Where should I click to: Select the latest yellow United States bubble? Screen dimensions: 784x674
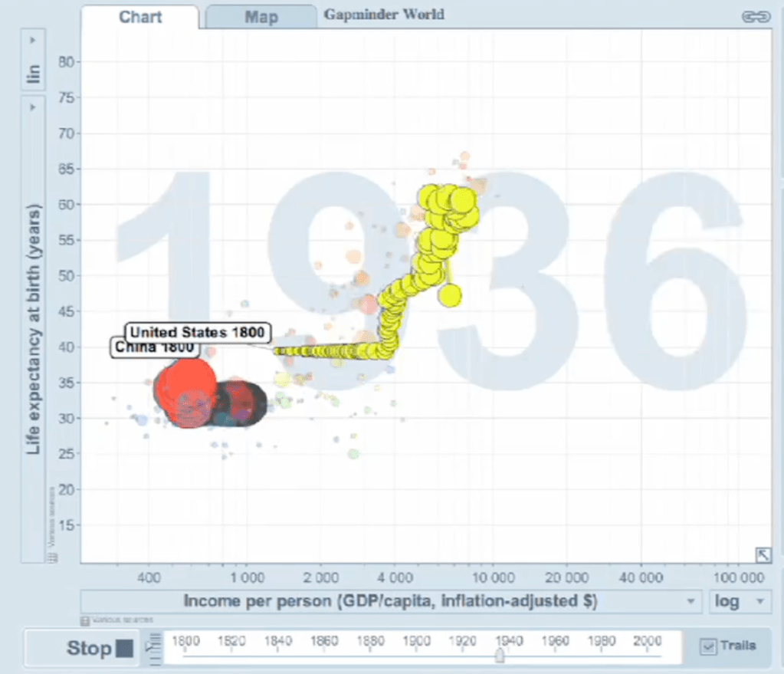[450, 294]
